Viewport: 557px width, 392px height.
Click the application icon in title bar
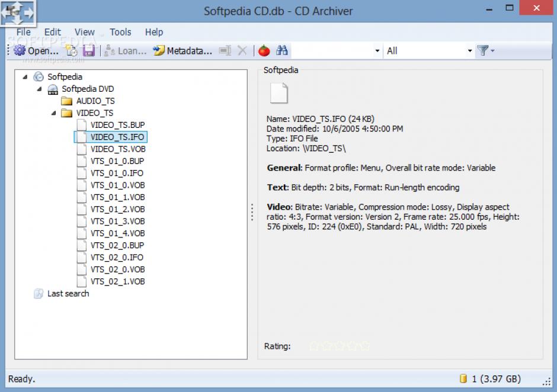pos(17,13)
